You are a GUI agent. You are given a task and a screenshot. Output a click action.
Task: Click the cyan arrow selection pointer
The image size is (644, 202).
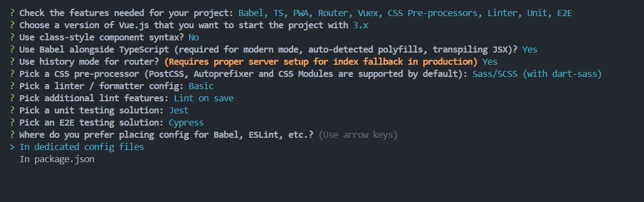tap(13, 147)
